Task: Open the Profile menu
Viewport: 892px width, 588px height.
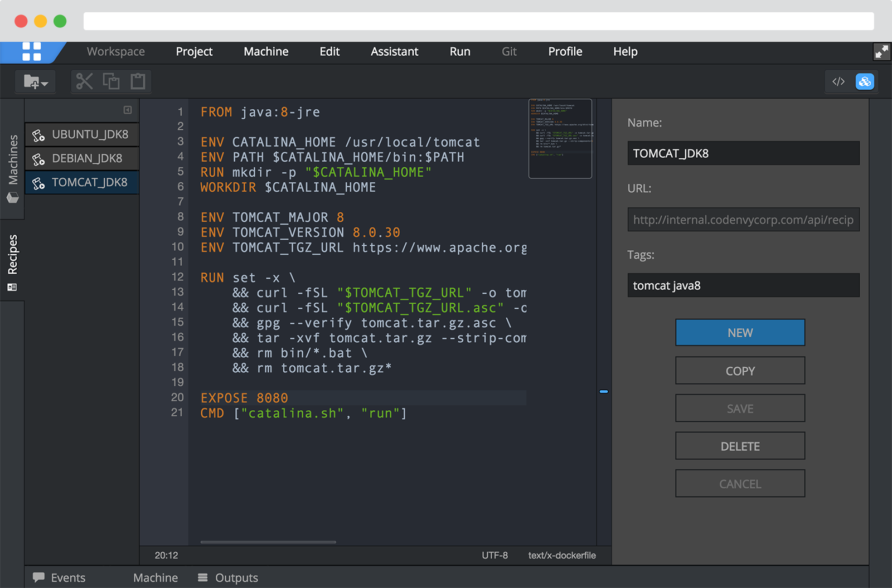Action: coord(565,52)
